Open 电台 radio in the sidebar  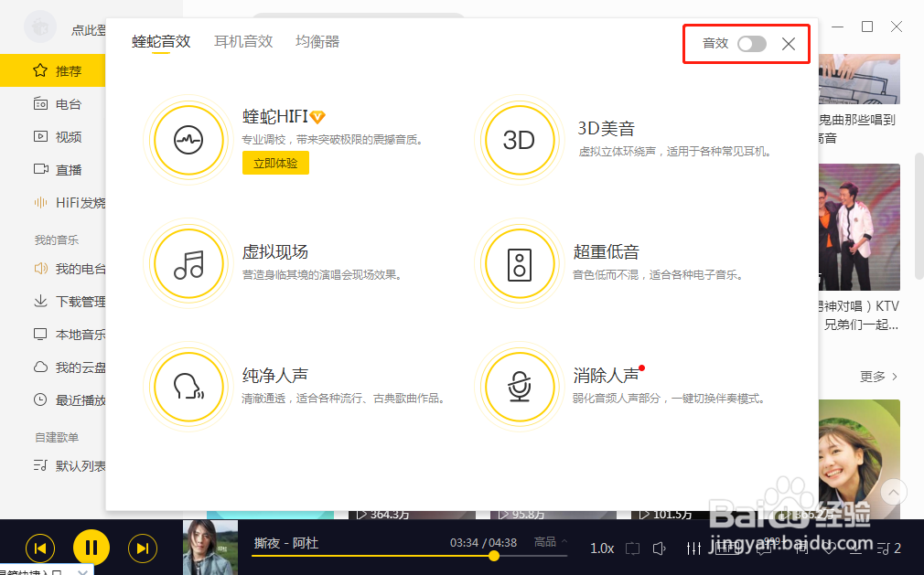click(x=53, y=104)
